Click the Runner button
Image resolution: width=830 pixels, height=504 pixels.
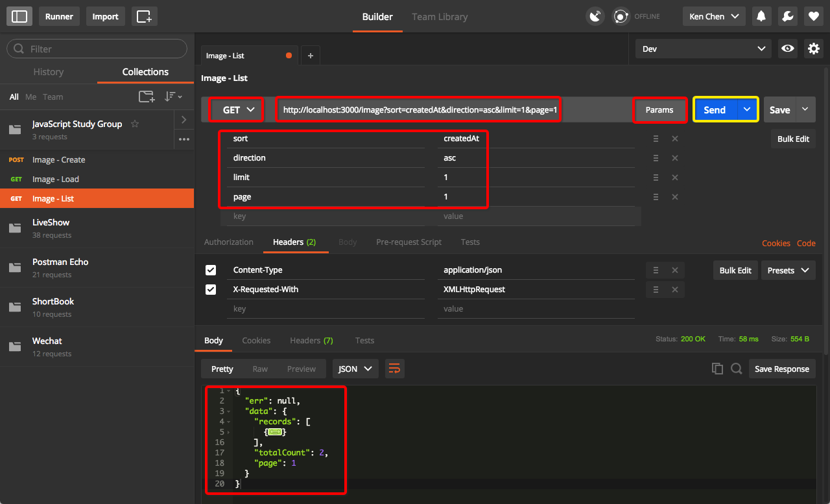59,16
